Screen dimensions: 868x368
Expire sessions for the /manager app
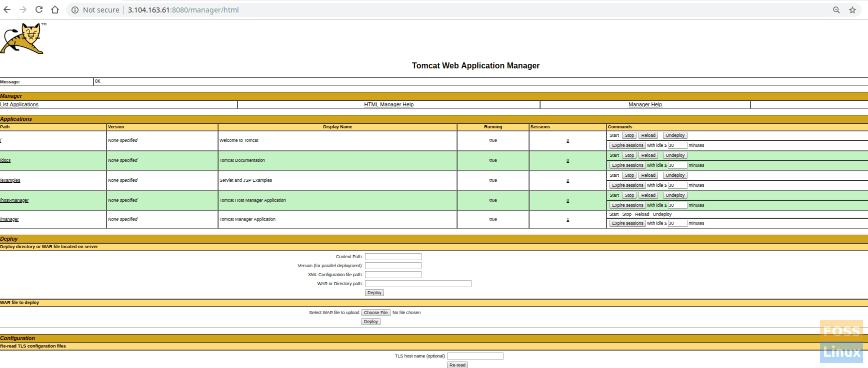[x=627, y=223]
